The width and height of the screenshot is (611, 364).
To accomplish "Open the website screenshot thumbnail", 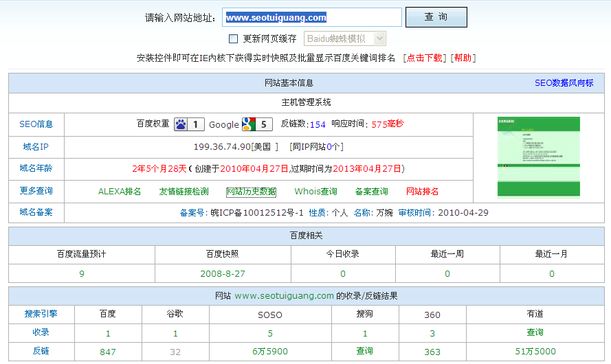I will point(538,157).
